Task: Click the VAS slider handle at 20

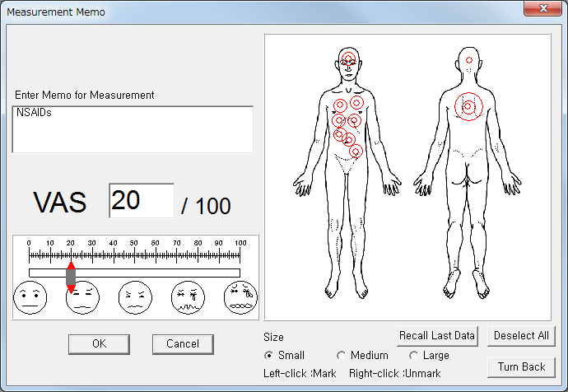Action: [71, 277]
